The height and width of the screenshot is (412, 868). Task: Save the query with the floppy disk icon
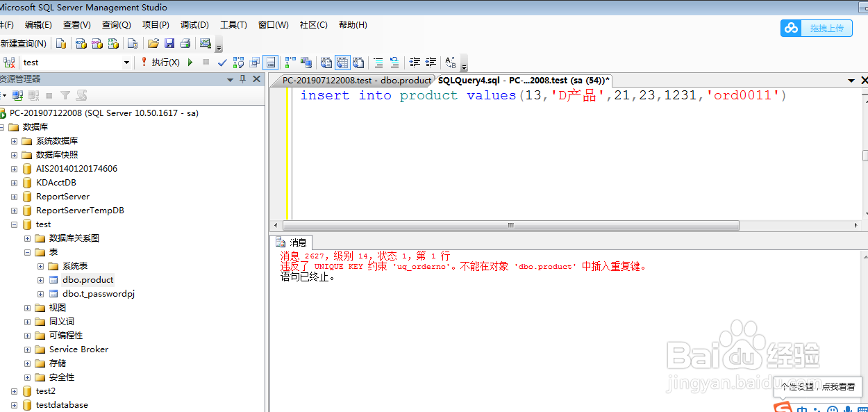(169, 43)
